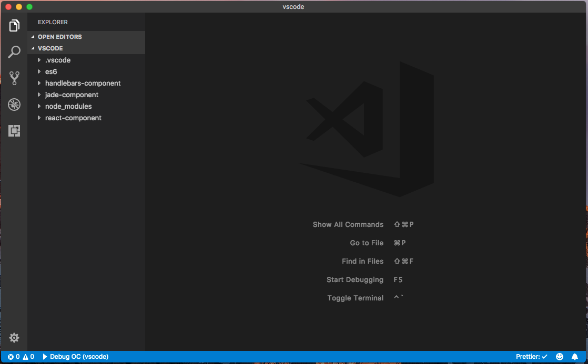This screenshot has width=588, height=364.
Task: Click the Start Debugging hint
Action: [x=355, y=280]
